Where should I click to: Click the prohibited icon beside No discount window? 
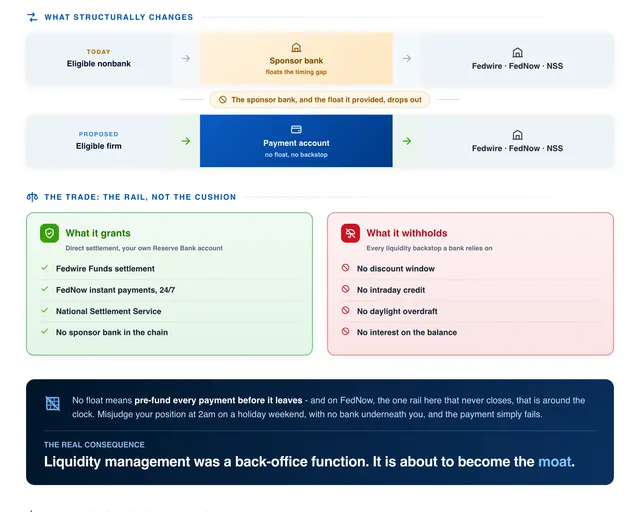[345, 268]
